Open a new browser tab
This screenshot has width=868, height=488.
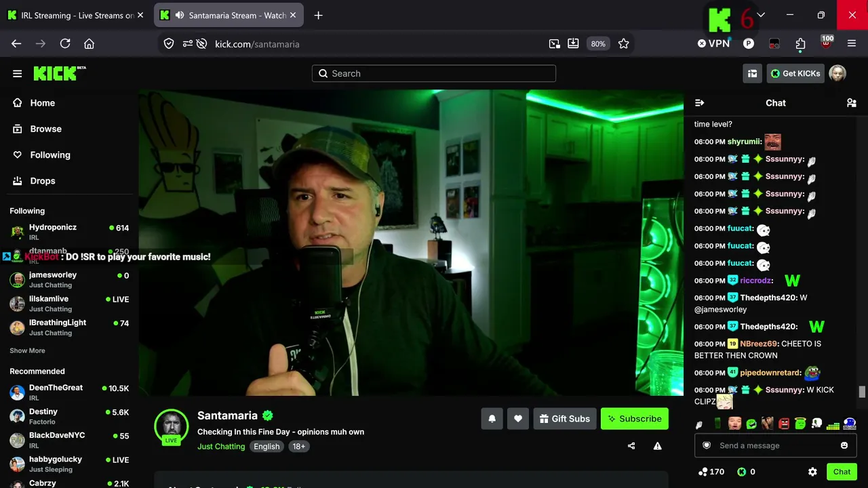[x=318, y=15]
